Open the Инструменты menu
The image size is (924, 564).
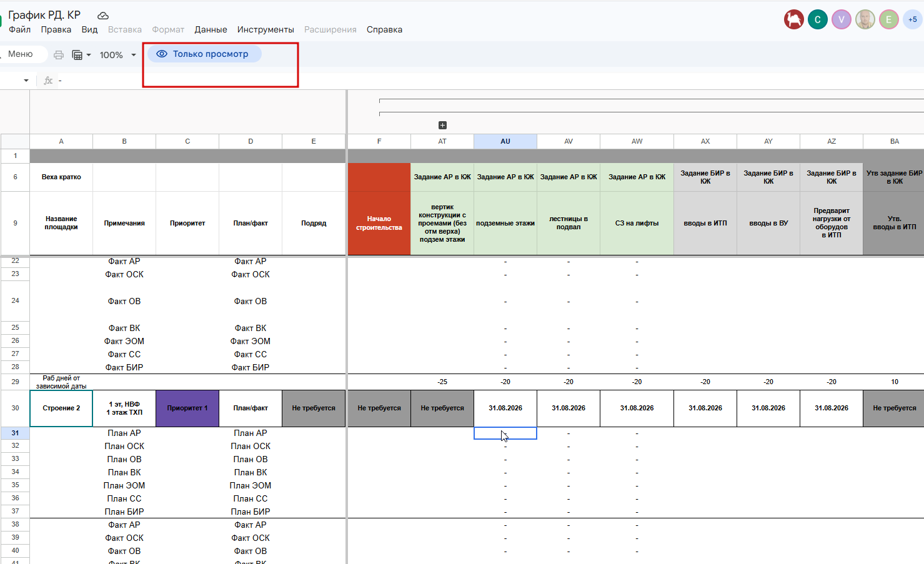tap(266, 29)
